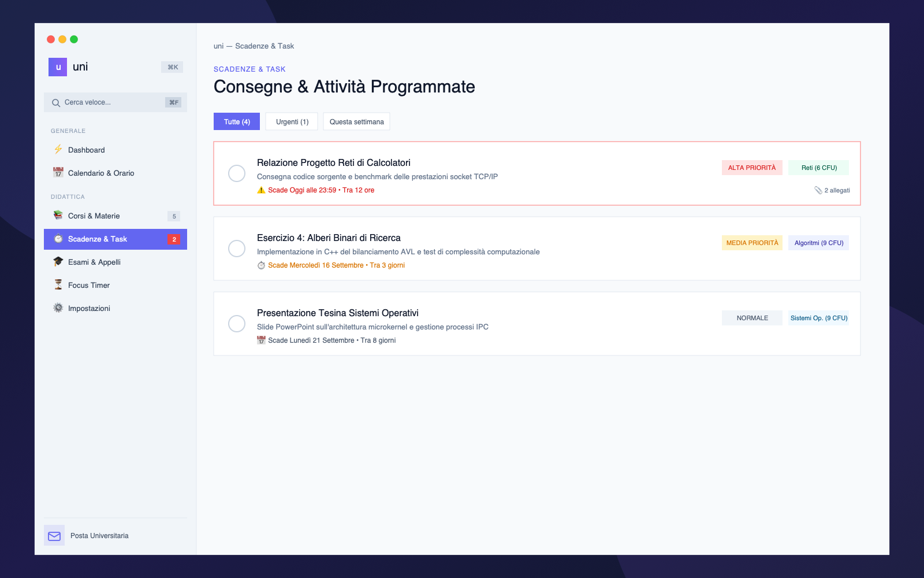Click the Posta Universitaria envelope icon
Screen dimensions: 924x578
(54, 536)
